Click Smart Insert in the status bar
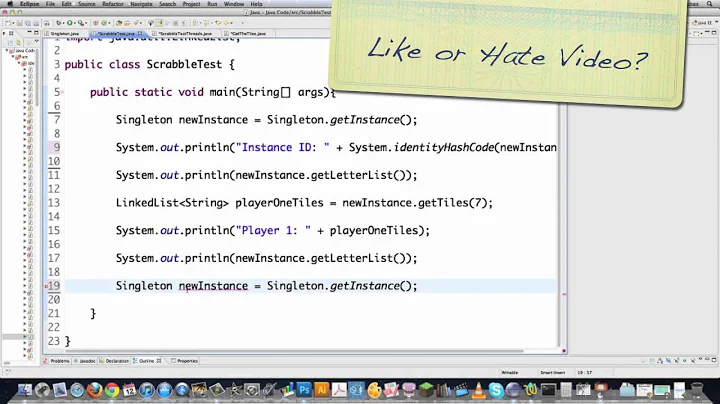Viewport: 720px width, 404px height. tap(552, 372)
